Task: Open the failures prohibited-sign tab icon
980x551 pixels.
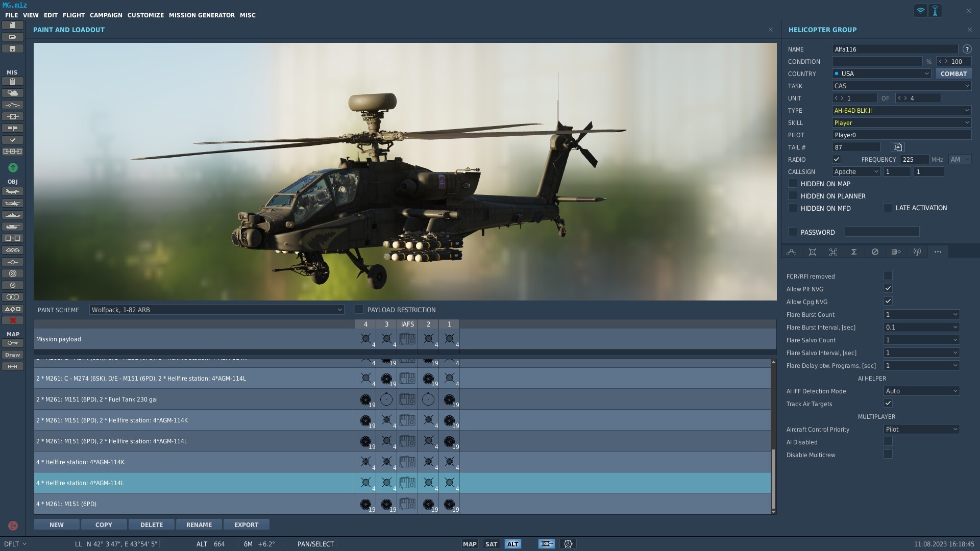Action: tap(875, 252)
